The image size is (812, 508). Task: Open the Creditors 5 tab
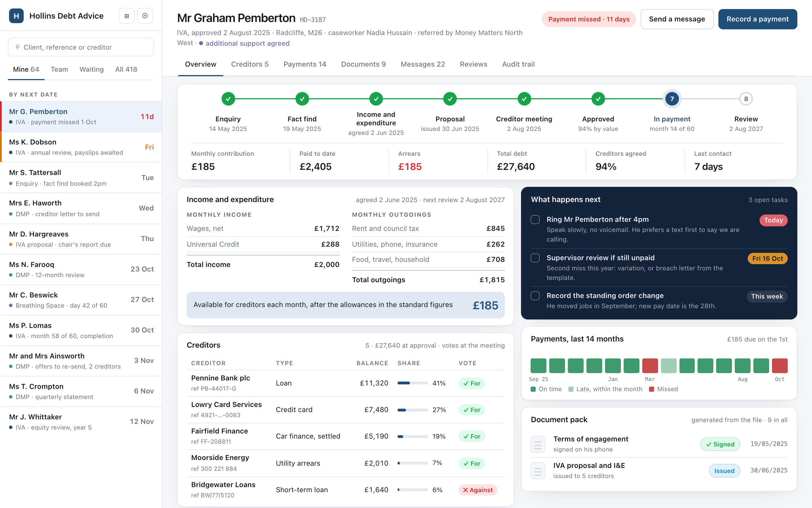tap(250, 64)
